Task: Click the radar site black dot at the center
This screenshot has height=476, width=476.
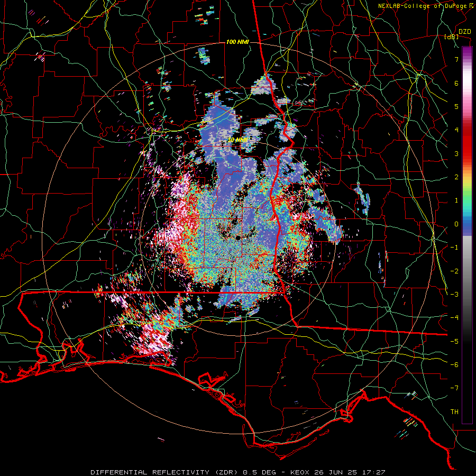Action: [239, 237]
